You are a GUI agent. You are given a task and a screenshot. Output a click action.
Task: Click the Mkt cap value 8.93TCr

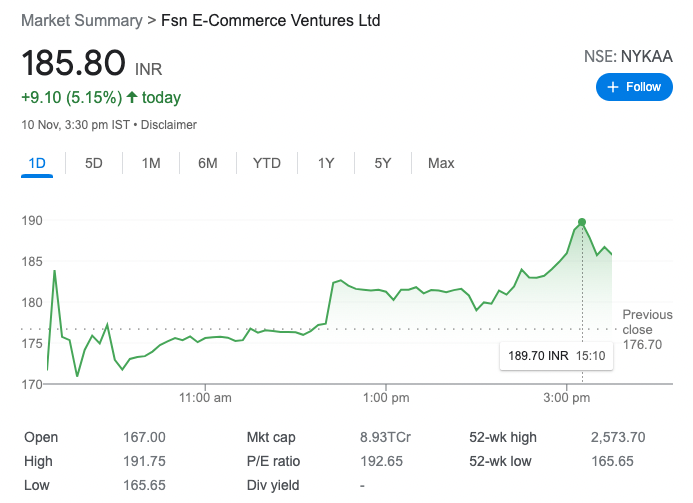pyautogui.click(x=385, y=437)
